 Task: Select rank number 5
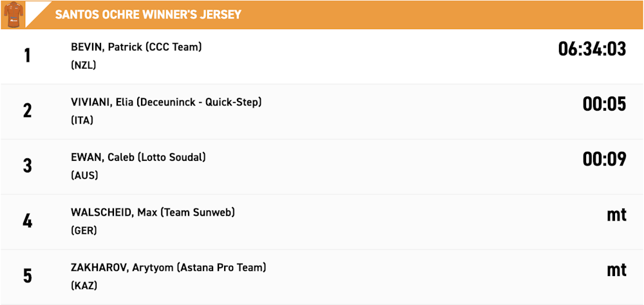tap(27, 276)
